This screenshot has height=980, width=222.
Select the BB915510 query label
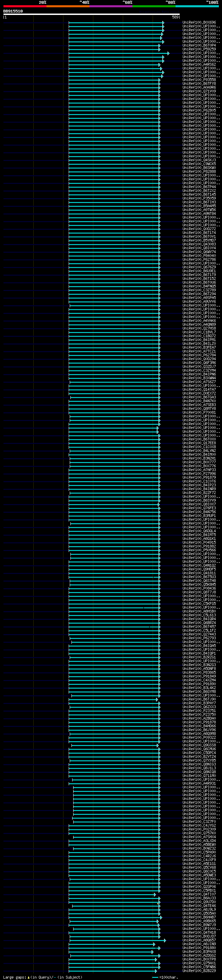pos(13,11)
